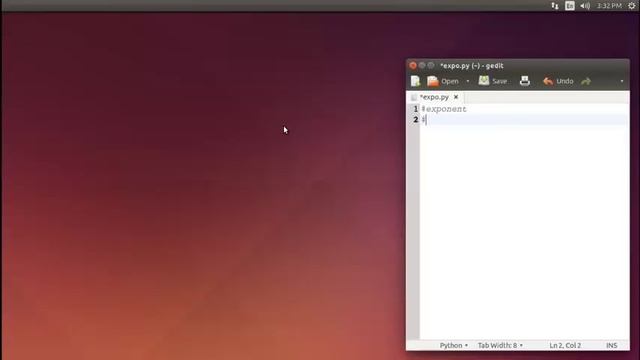Select the *expo.py tab
This screenshot has width=640, height=360.
(x=434, y=97)
